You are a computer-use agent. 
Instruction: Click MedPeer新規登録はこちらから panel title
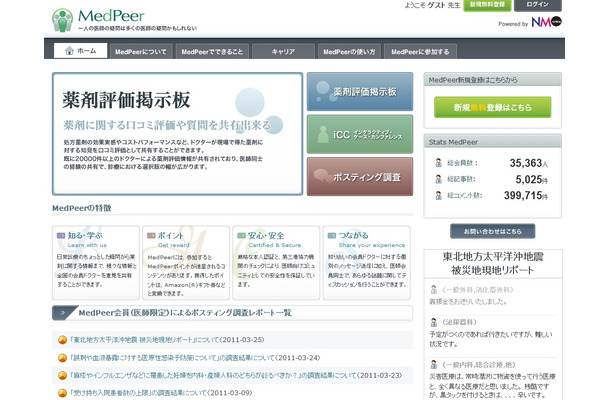[x=473, y=80]
